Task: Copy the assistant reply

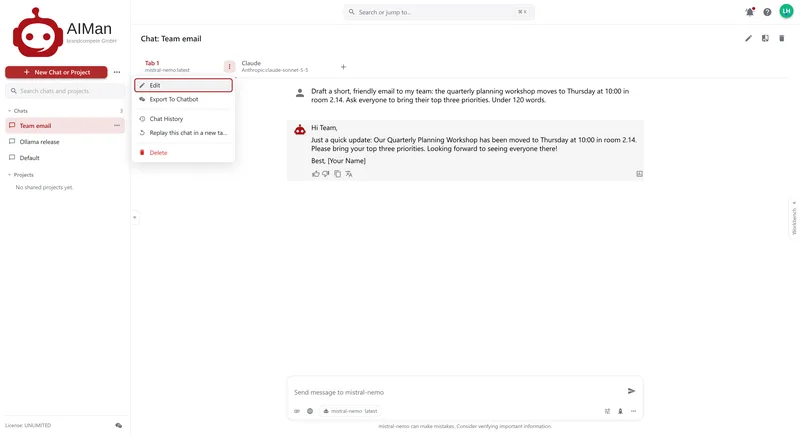Action: (x=337, y=174)
